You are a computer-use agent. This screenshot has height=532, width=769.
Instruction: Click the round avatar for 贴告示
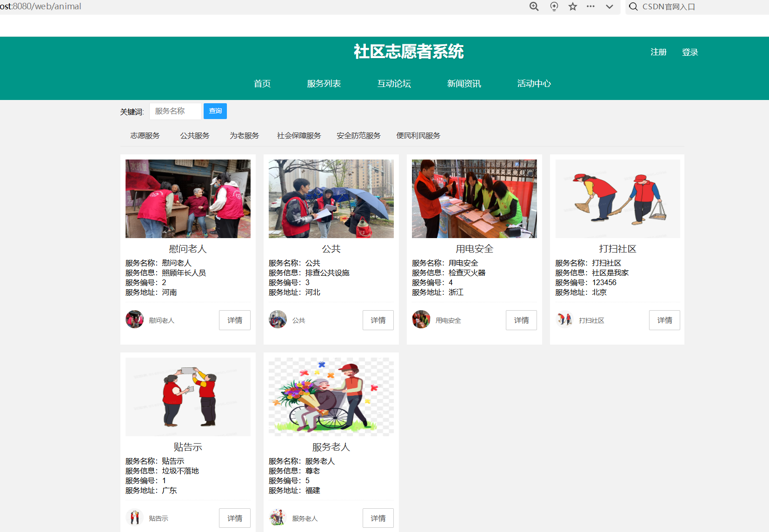coord(134,518)
